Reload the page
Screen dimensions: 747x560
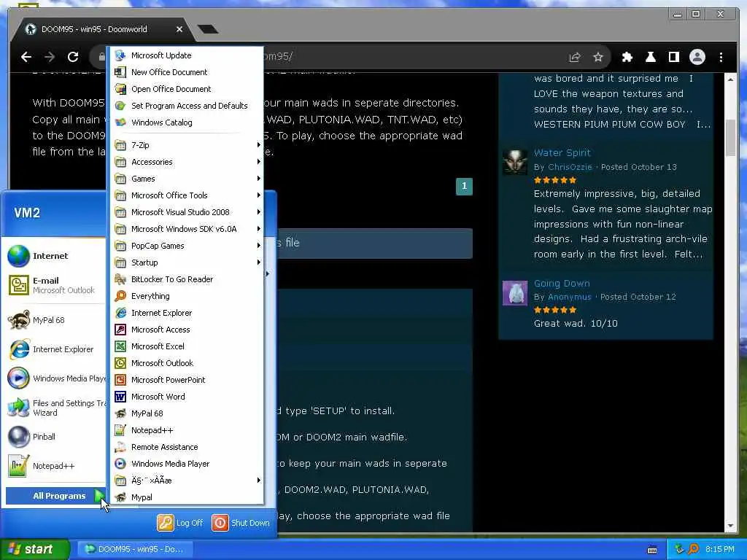(x=73, y=57)
